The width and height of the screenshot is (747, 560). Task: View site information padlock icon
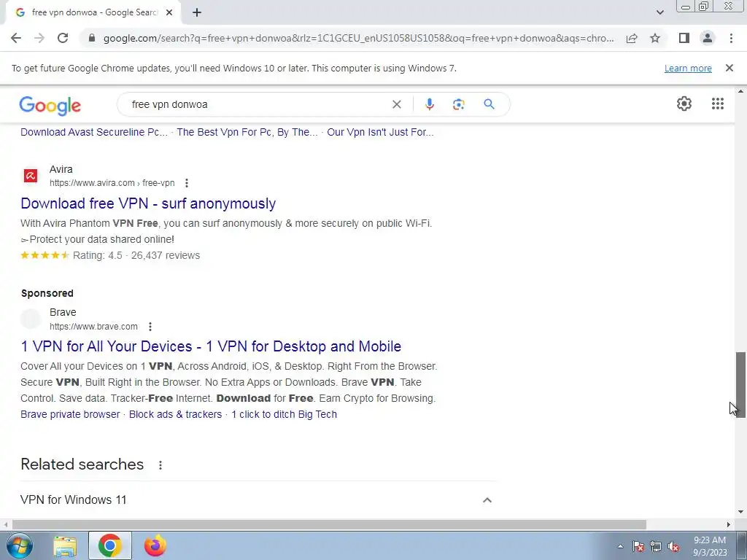coord(92,38)
